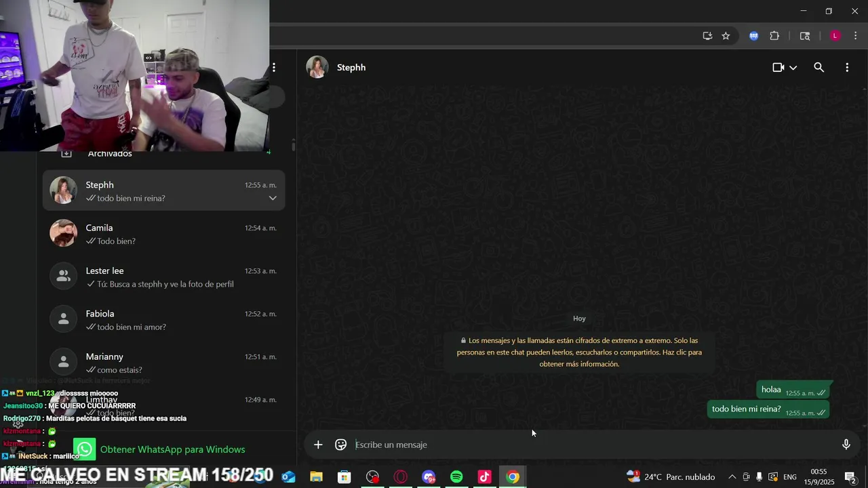Image resolution: width=868 pixels, height=488 pixels.
Task: Click the system tray microphone icon
Action: tap(759, 477)
